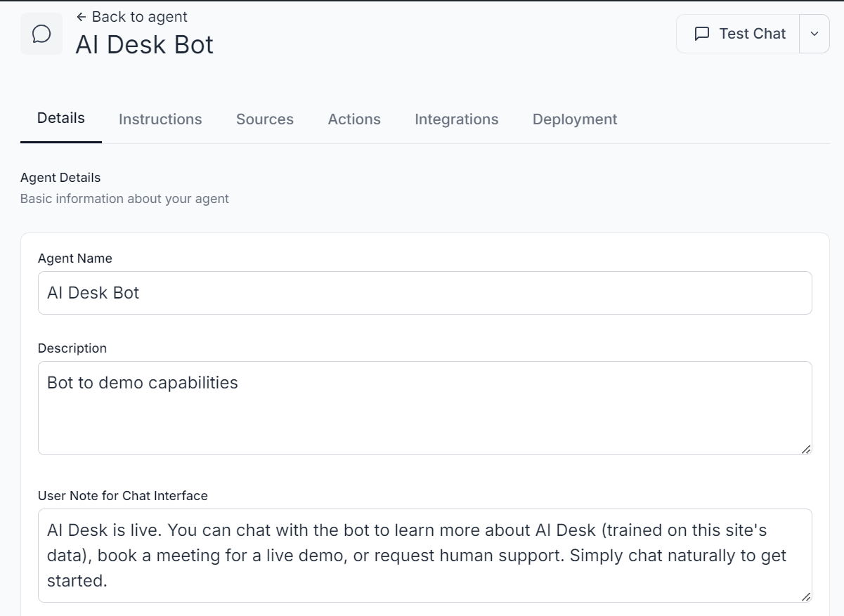Click the Description textarea resize handle

click(807, 450)
